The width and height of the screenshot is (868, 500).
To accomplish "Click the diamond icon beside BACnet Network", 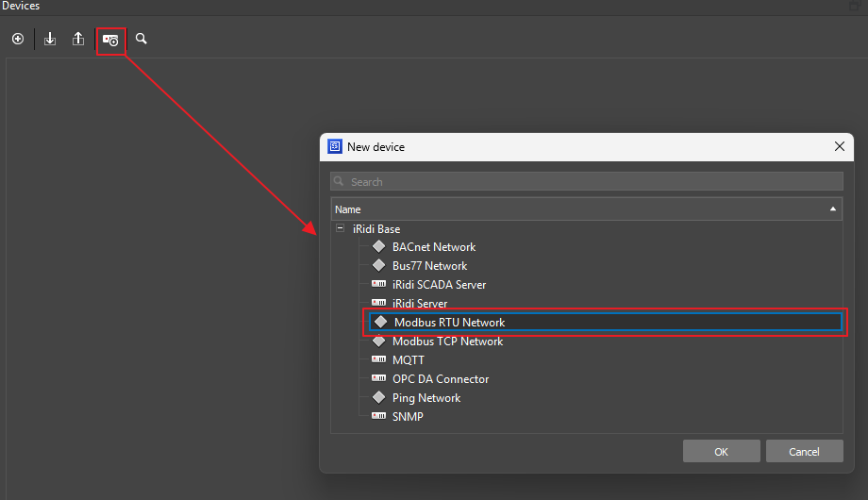I will point(379,247).
